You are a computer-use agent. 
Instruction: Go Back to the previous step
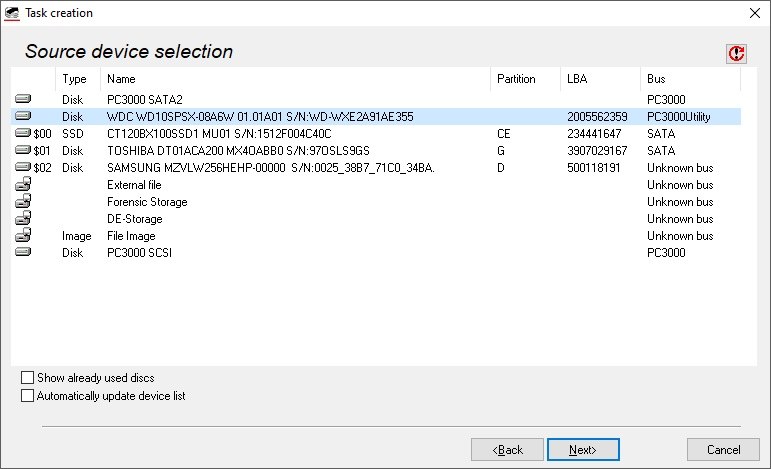click(x=507, y=450)
